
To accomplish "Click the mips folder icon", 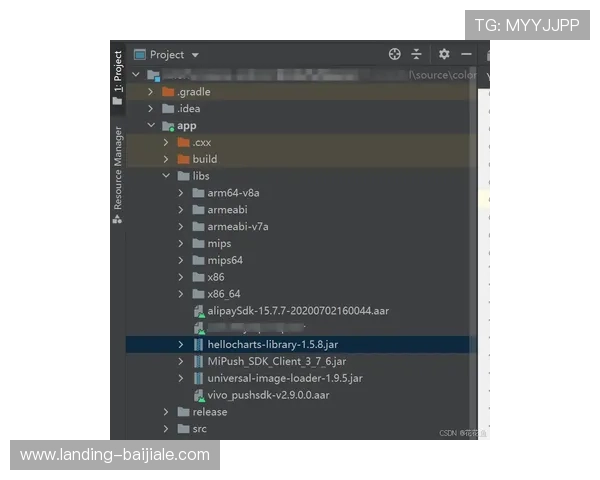I will pos(198,243).
